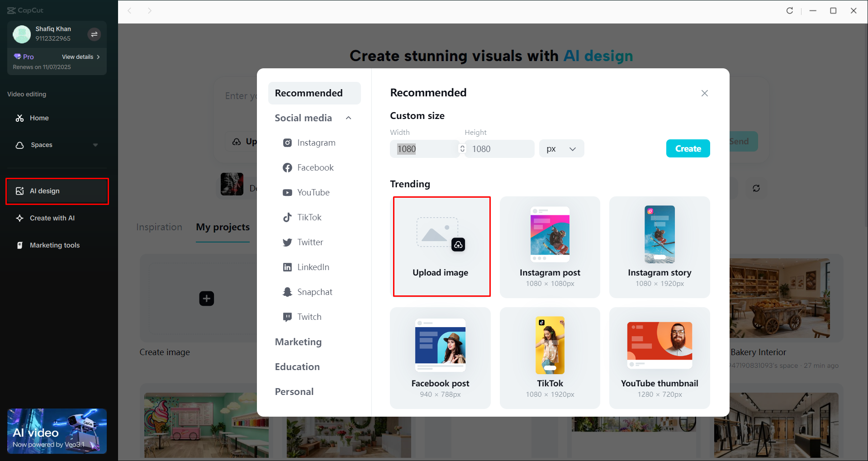Refresh projects using the sync icon
This screenshot has width=868, height=461.
(x=756, y=188)
